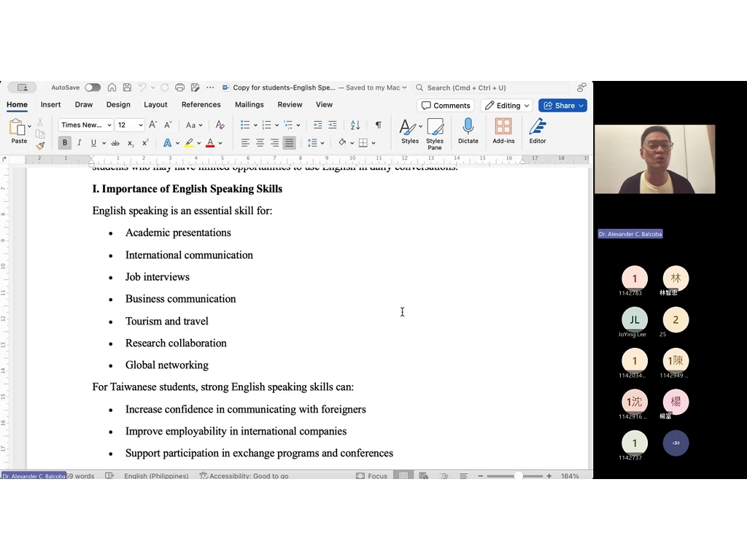Toggle Justify alignment

point(289,143)
